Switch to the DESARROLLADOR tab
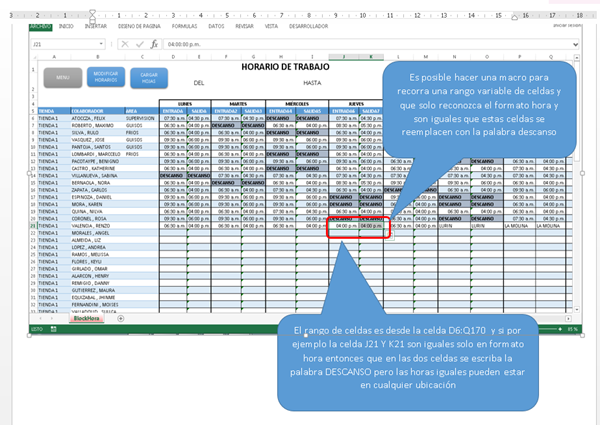Screen dimensions: 600x425 pyautogui.click(x=308, y=26)
